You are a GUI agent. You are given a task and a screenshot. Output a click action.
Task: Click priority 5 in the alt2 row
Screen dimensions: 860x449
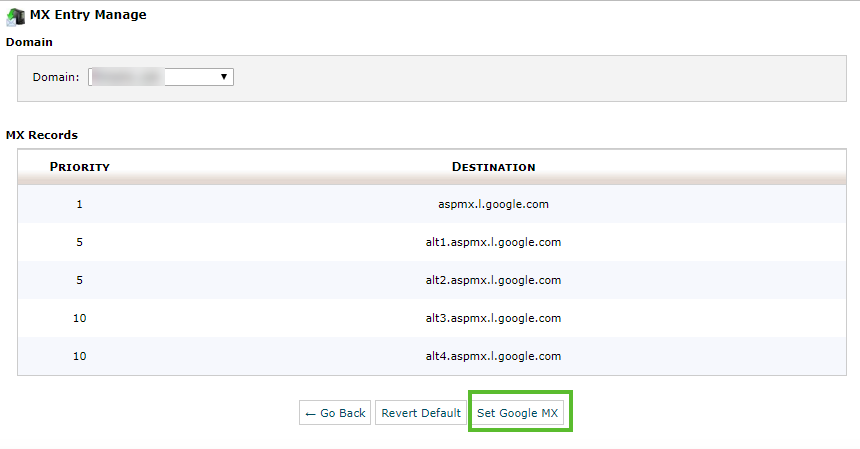point(79,280)
